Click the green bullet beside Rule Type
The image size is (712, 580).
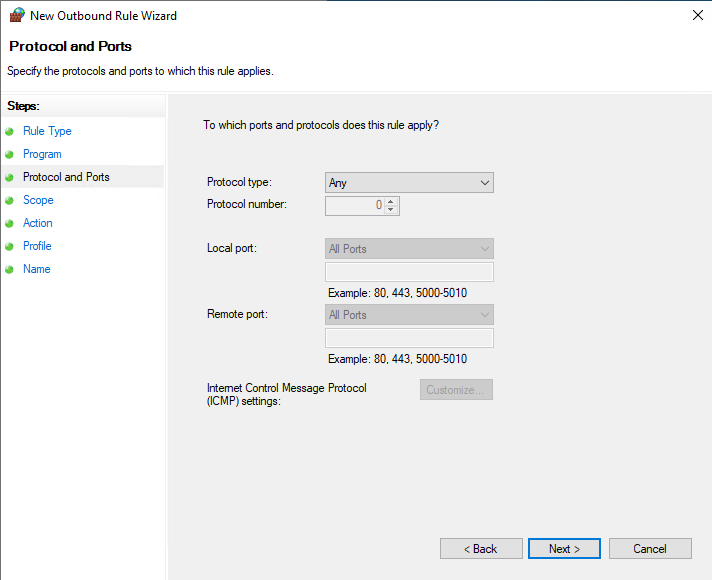10,131
